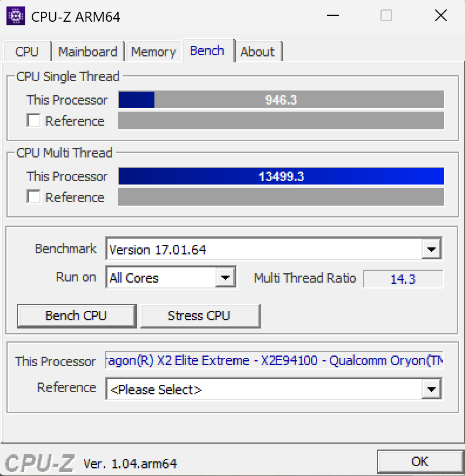Image resolution: width=465 pixels, height=476 pixels.
Task: Click the CPU-Z app icon in title bar
Action: (16, 16)
